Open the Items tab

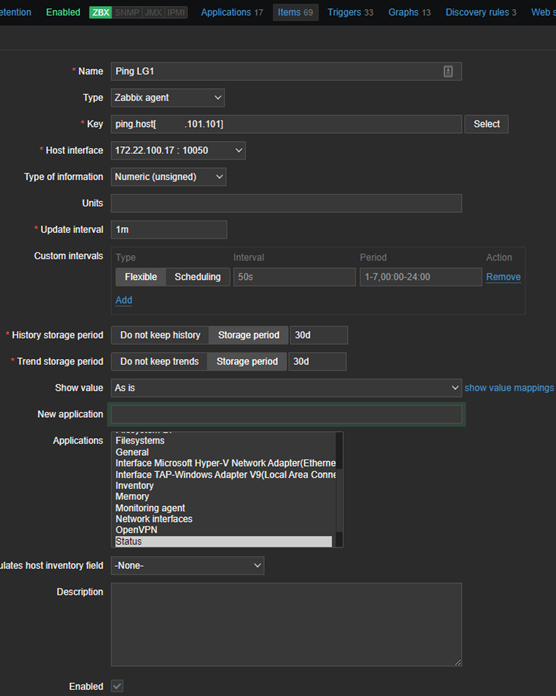(296, 12)
